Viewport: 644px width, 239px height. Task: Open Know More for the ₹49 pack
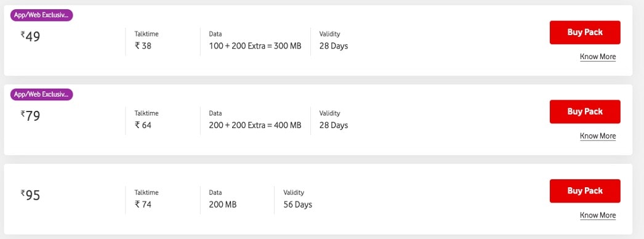pos(598,57)
